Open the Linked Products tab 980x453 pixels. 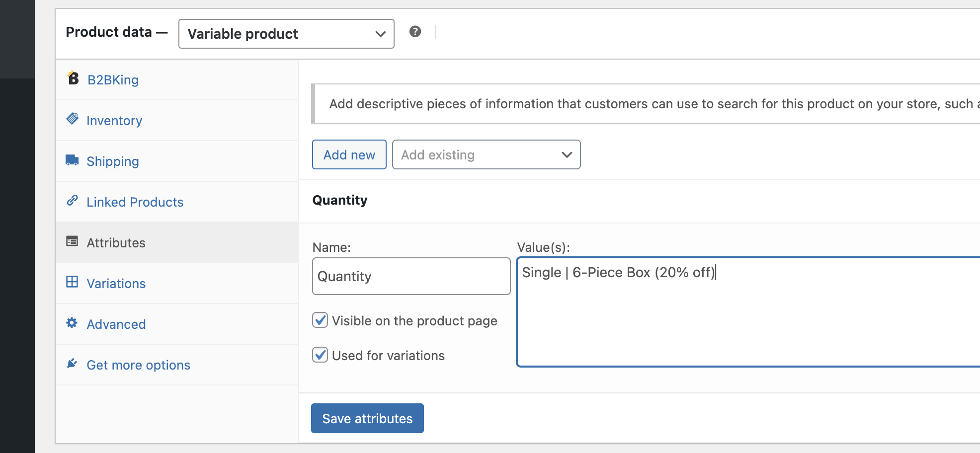point(177,202)
